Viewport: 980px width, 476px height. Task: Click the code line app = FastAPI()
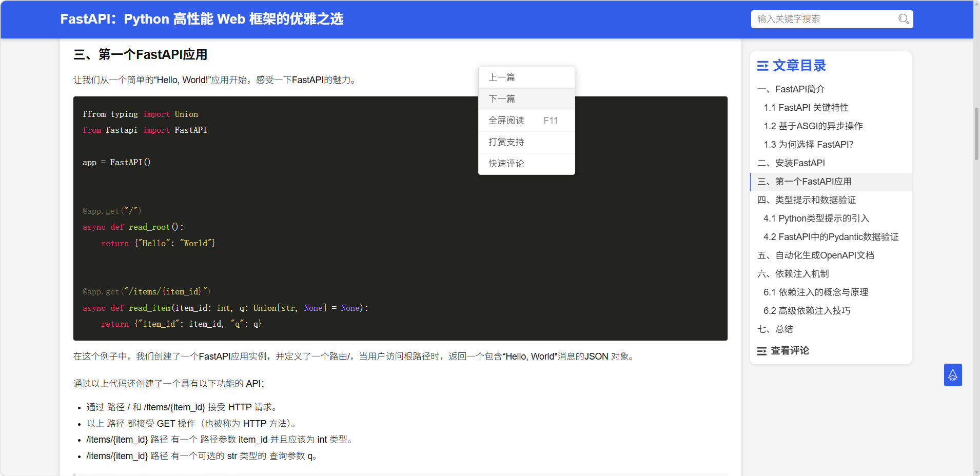click(x=116, y=163)
